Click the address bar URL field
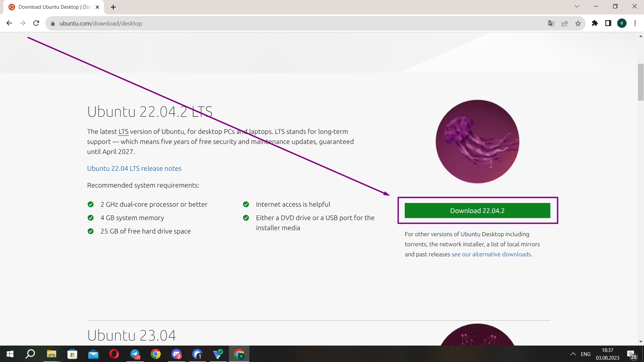This screenshot has height=362, width=644. point(295,23)
